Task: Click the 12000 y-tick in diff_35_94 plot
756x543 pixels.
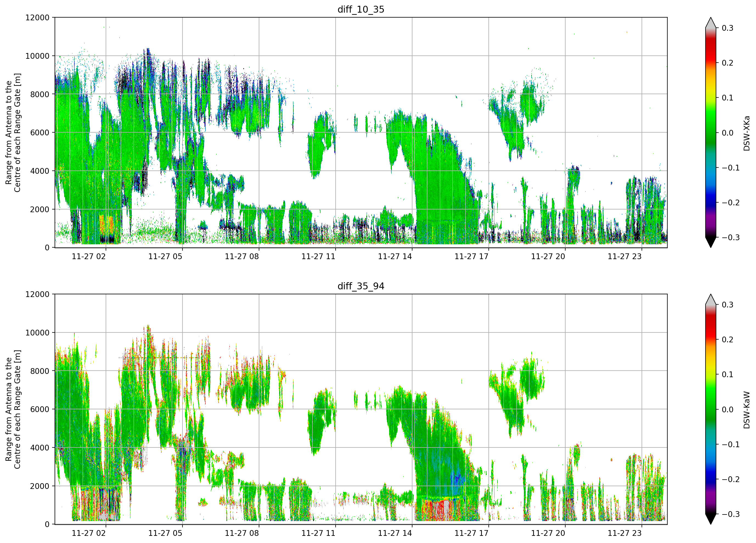Action: tap(37, 294)
